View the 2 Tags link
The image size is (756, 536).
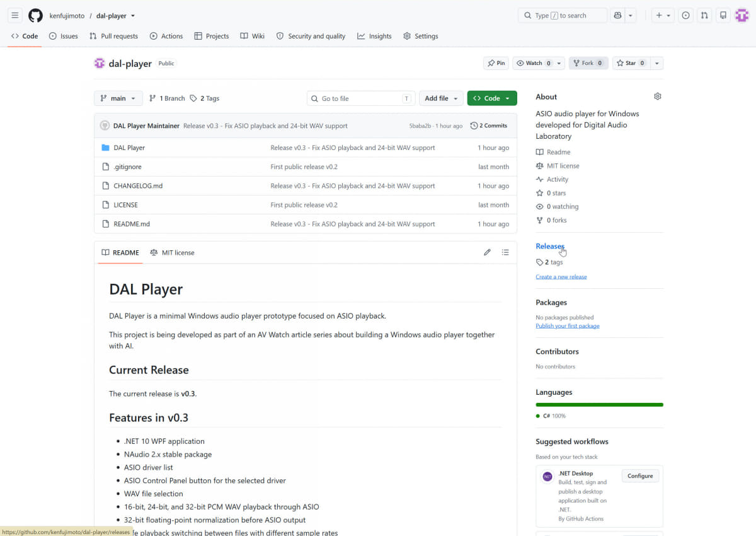(205, 98)
